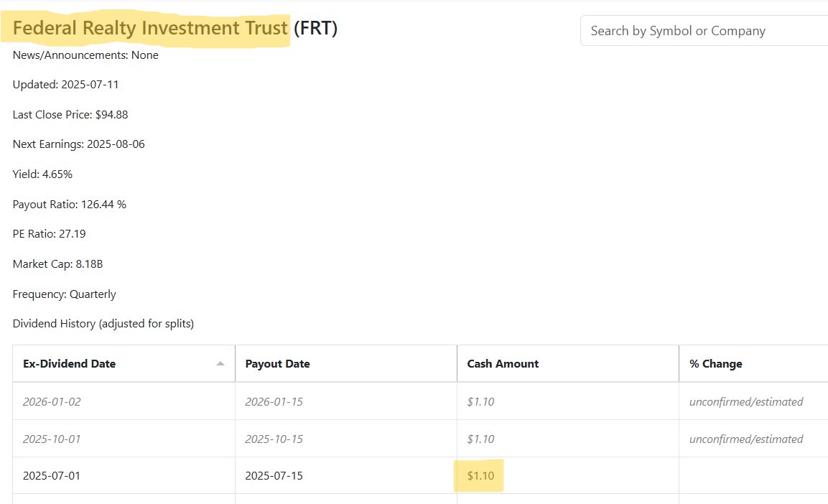Click the Last Close Price: $94.88 line
The width and height of the screenshot is (828, 504).
click(70, 115)
